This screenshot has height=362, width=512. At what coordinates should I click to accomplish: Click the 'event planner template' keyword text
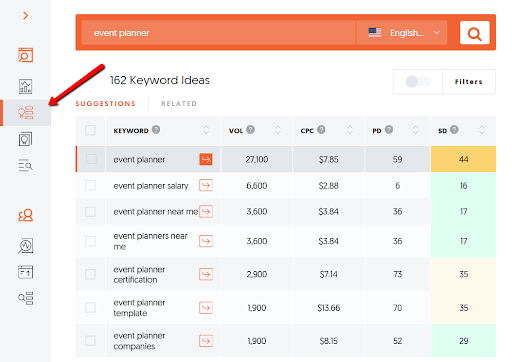(139, 308)
